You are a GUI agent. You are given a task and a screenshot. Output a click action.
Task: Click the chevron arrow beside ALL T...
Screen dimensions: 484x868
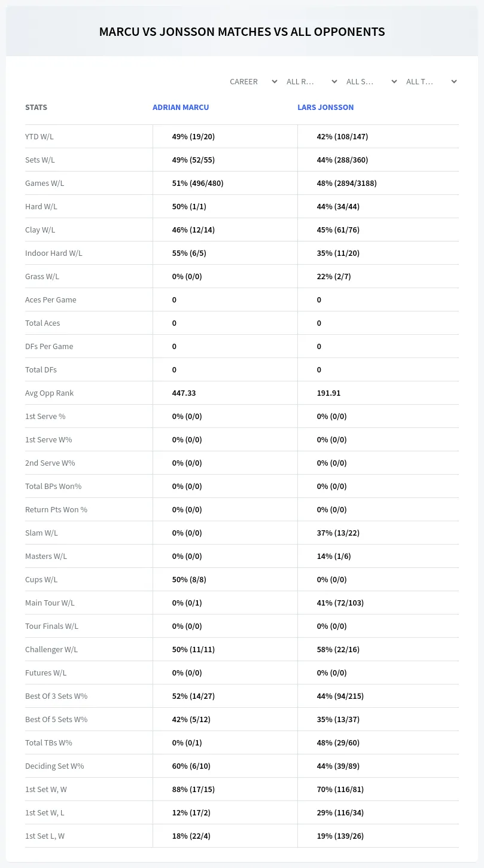point(453,81)
